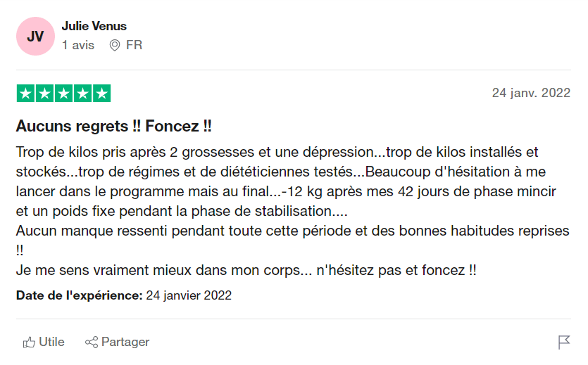Click the first green rating star
The width and height of the screenshot is (588, 365).
tap(25, 94)
